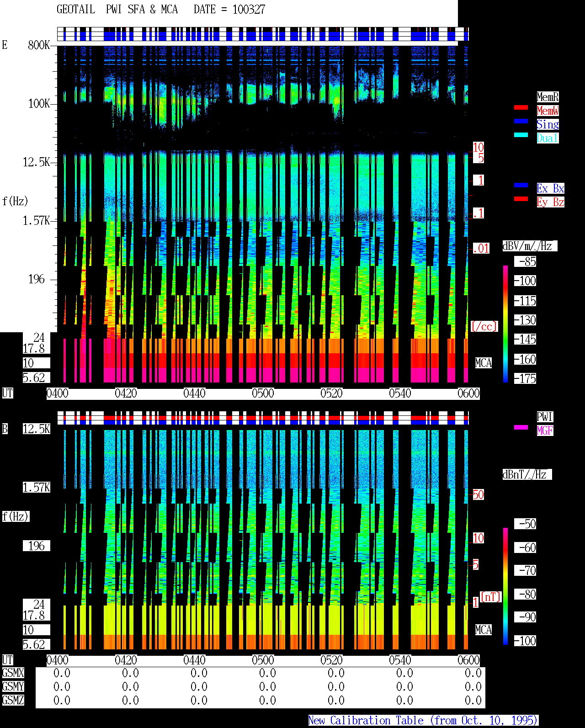Click the -145 color scale value
585x728 pixels.
coord(525,339)
